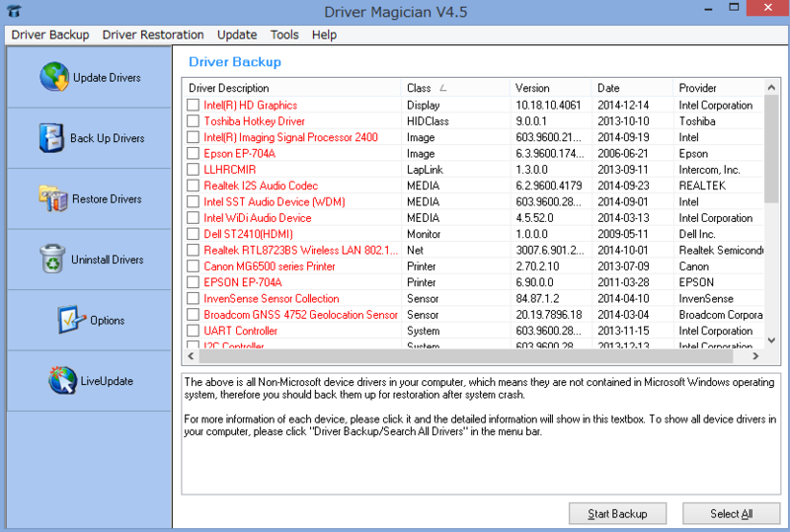This screenshot has width=790, height=532.
Task: Sort by the Provider column header
Action: [x=719, y=88]
